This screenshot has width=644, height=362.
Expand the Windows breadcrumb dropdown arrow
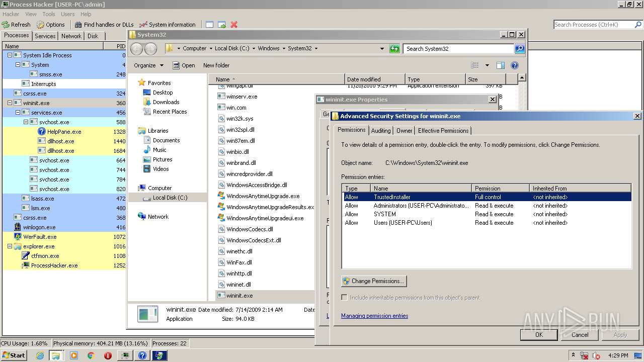click(x=284, y=49)
